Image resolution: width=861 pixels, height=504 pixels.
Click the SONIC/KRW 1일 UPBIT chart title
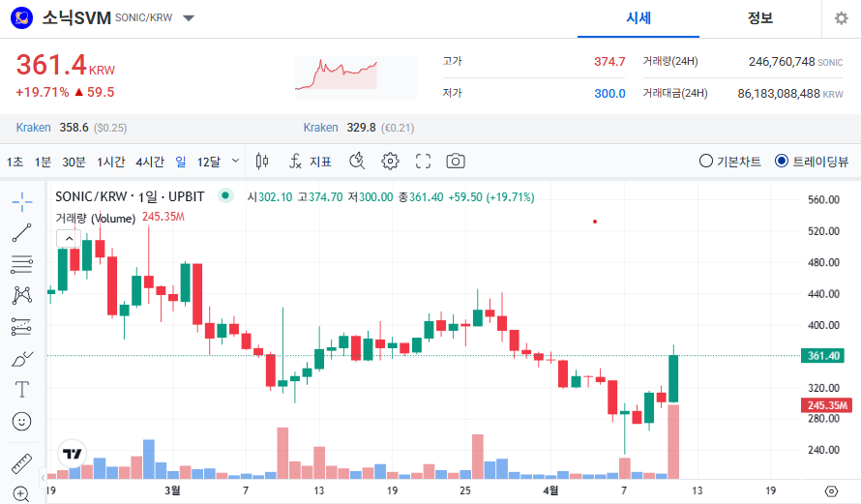pyautogui.click(x=131, y=196)
